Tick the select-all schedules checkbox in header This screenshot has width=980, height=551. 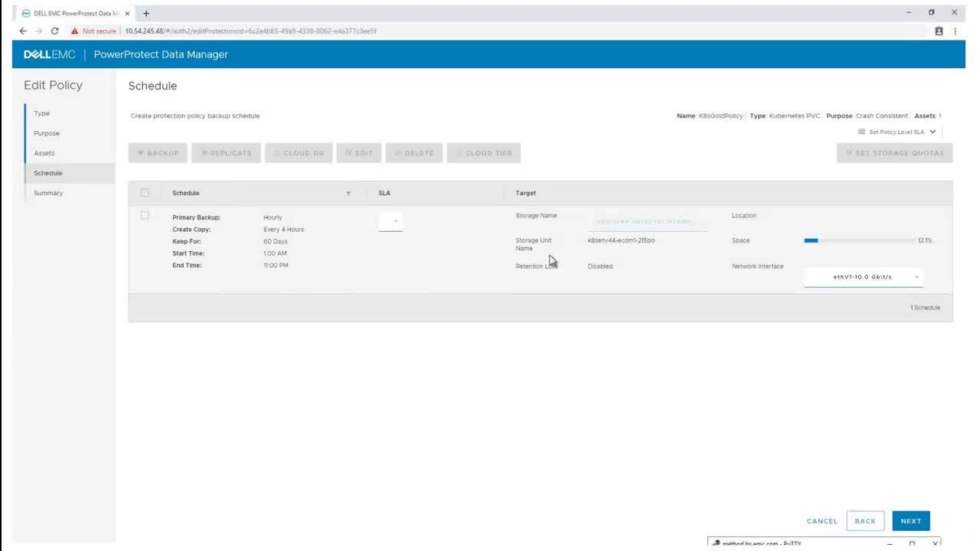[x=145, y=193]
